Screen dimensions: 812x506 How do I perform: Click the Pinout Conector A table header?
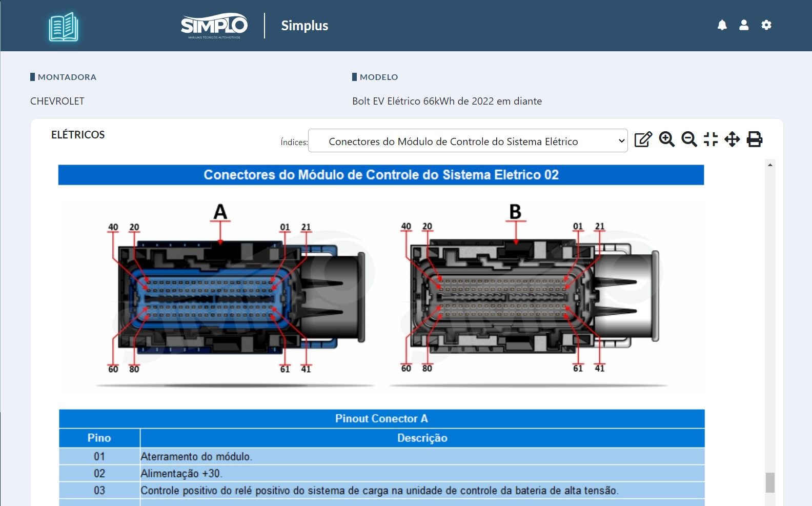tap(381, 418)
